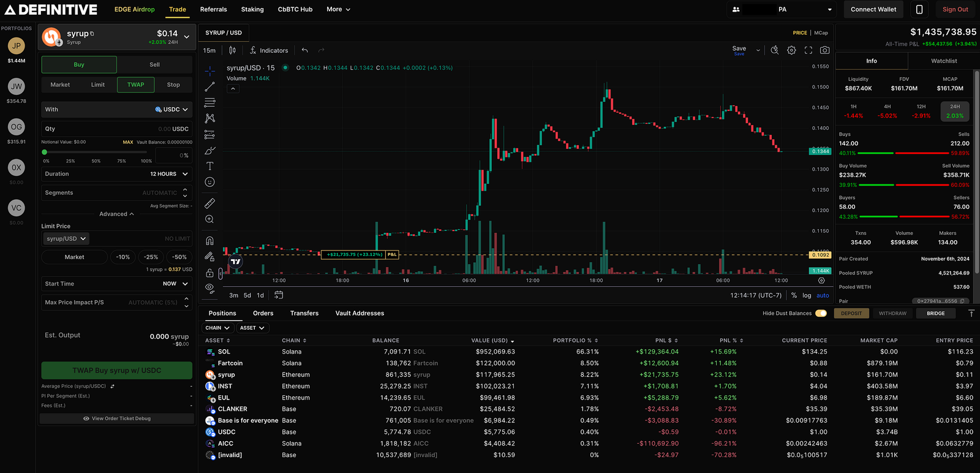
Task: Collapse the Positions panel to bottom
Action: [971, 313]
